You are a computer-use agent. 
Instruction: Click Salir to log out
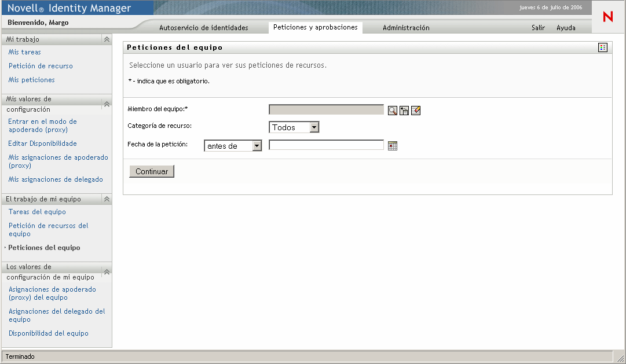coord(538,28)
